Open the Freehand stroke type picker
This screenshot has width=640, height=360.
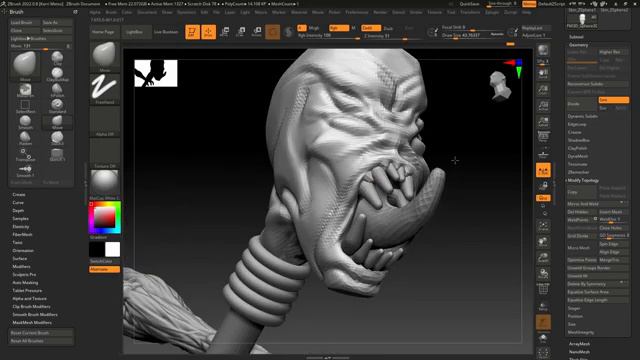[x=104, y=89]
